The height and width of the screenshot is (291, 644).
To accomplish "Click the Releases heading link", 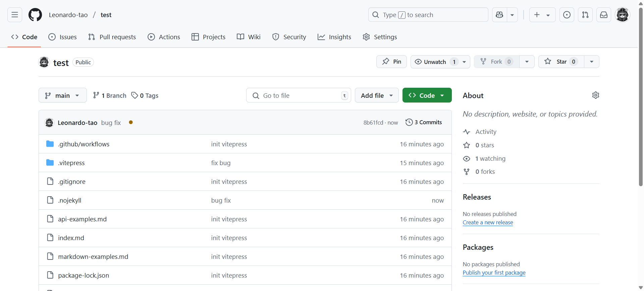I will [x=477, y=197].
